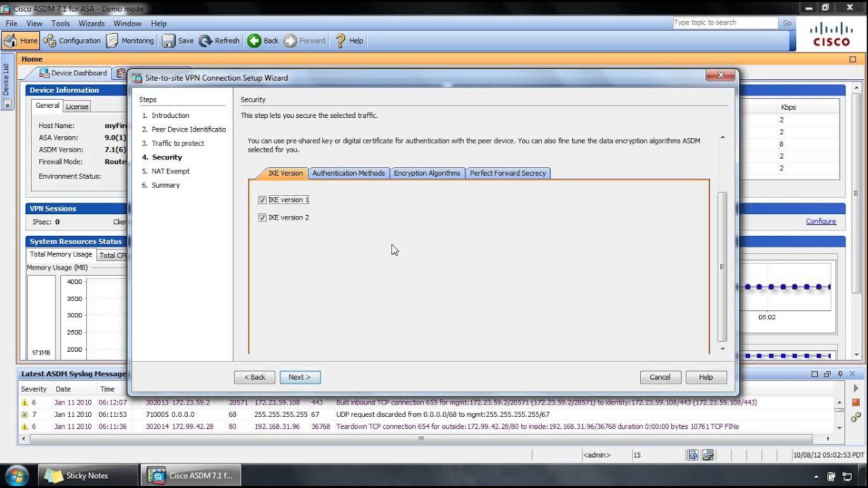The height and width of the screenshot is (488, 868).
Task: Click the License tab
Action: tap(77, 106)
